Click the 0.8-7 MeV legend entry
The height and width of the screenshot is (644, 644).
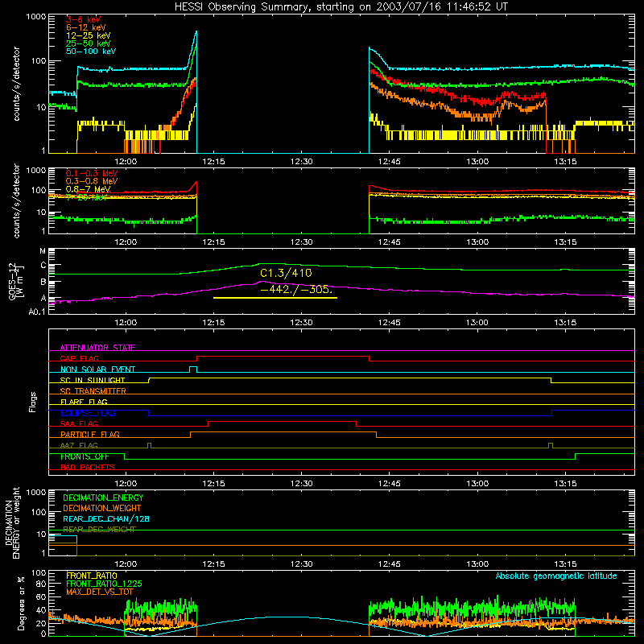[x=88, y=189]
